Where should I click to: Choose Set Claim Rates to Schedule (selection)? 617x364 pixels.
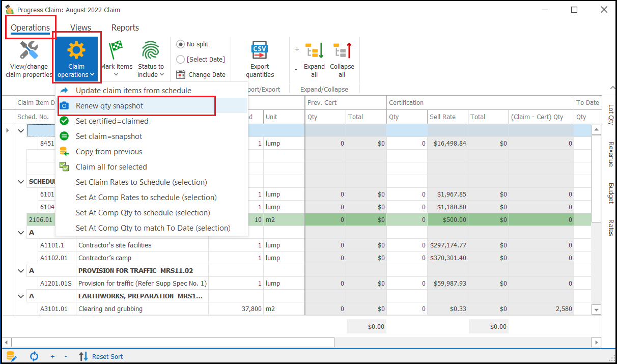[x=151, y=182]
